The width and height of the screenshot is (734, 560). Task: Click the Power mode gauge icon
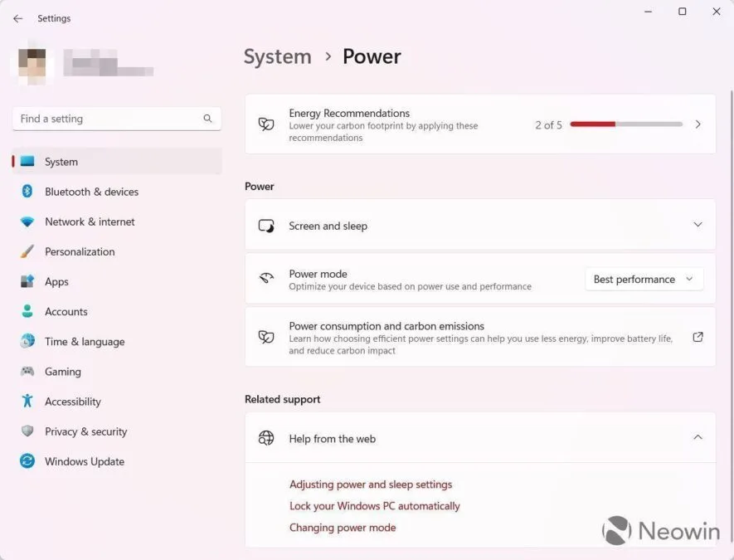tap(266, 278)
